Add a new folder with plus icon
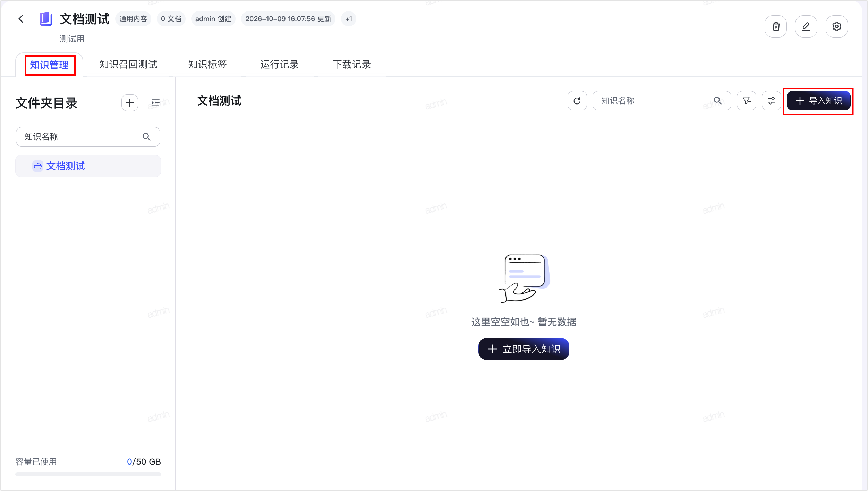The height and width of the screenshot is (491, 868). pos(130,103)
